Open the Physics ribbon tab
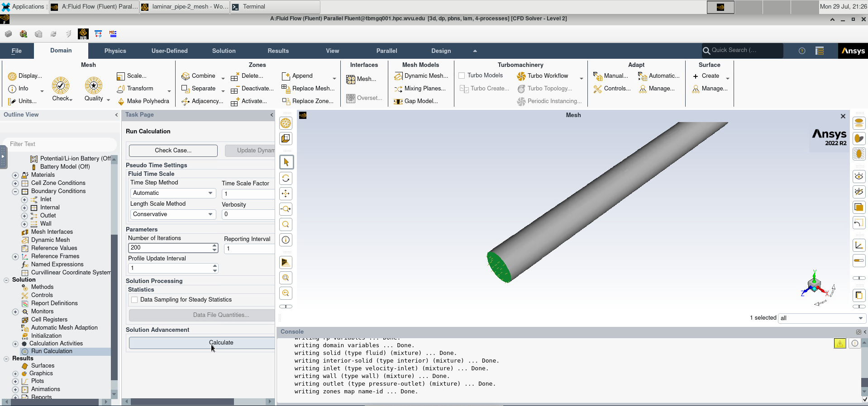The height and width of the screenshot is (406, 868). click(115, 51)
